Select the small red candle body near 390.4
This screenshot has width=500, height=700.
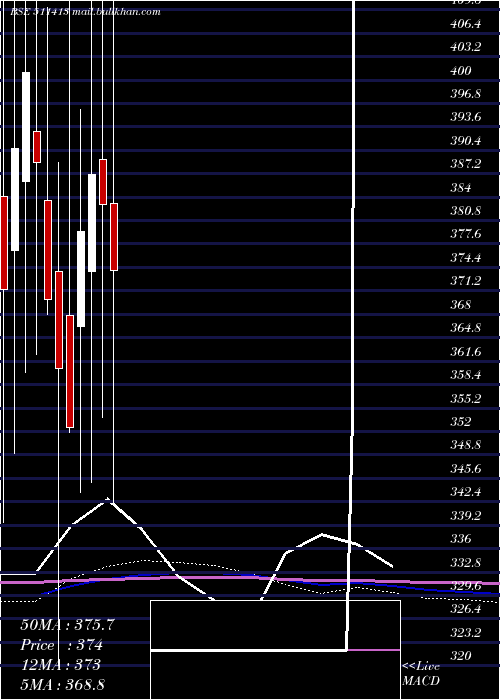[x=37, y=147]
